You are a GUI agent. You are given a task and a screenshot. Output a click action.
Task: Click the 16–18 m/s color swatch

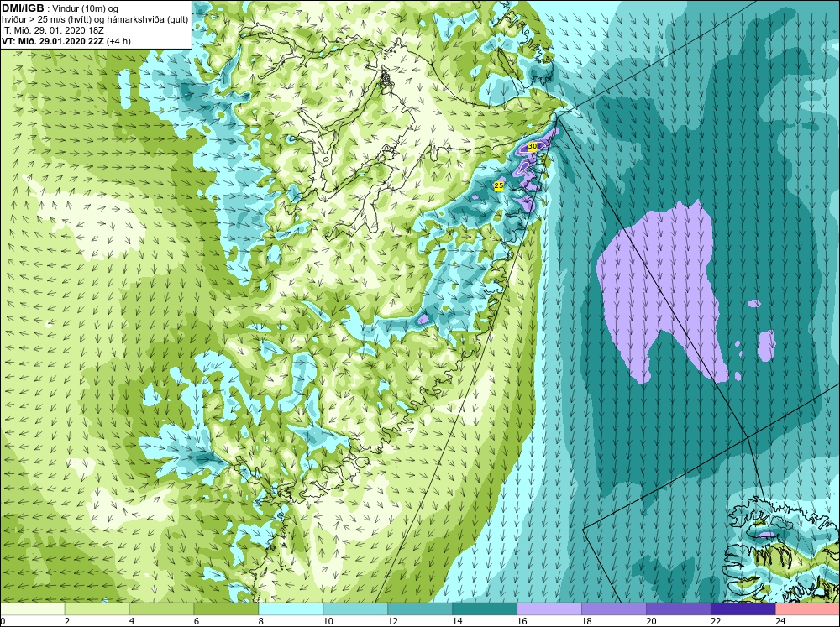pyautogui.click(x=549, y=609)
